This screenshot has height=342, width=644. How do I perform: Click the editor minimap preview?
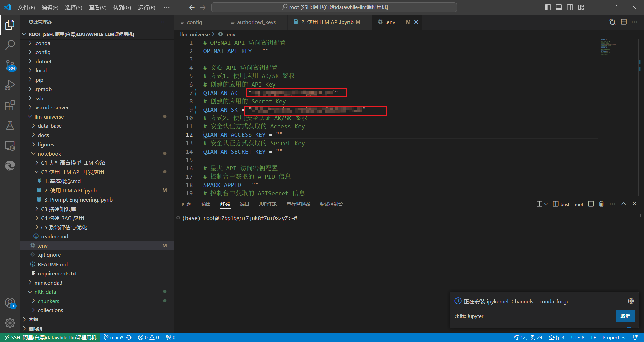tap(607, 47)
